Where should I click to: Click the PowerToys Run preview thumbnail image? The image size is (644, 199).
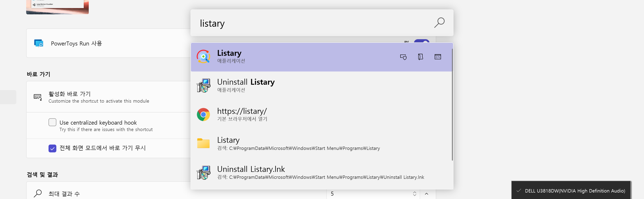(57, 7)
